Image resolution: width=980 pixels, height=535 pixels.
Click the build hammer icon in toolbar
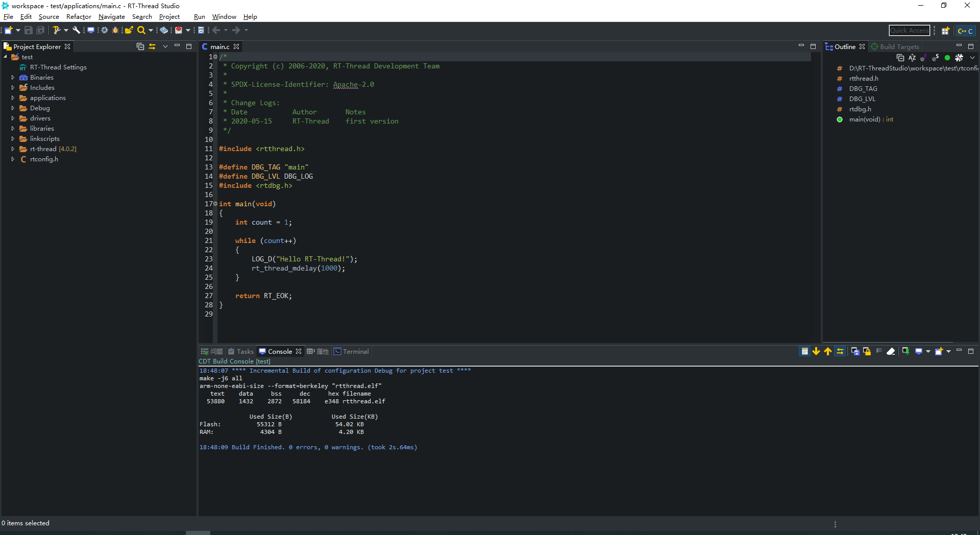[x=56, y=30]
